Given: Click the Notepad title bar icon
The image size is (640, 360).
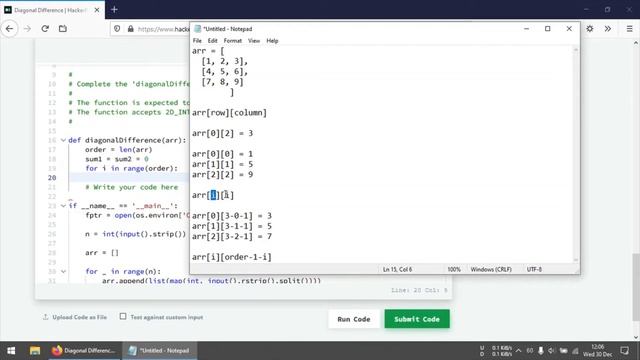Looking at the screenshot, I should [198, 29].
